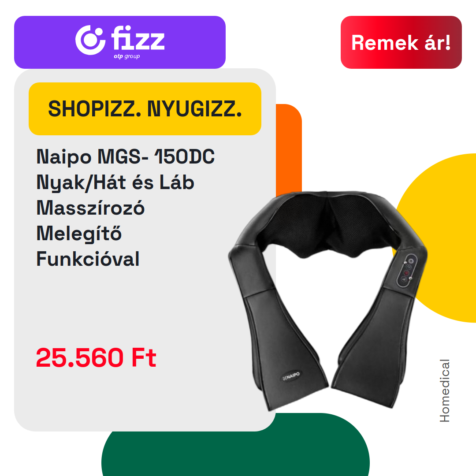
Task: Click the NAIPO brand label on massager
Action: pos(291,376)
